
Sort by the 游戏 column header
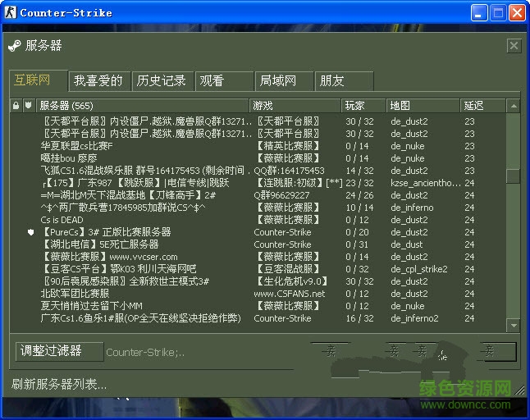295,106
